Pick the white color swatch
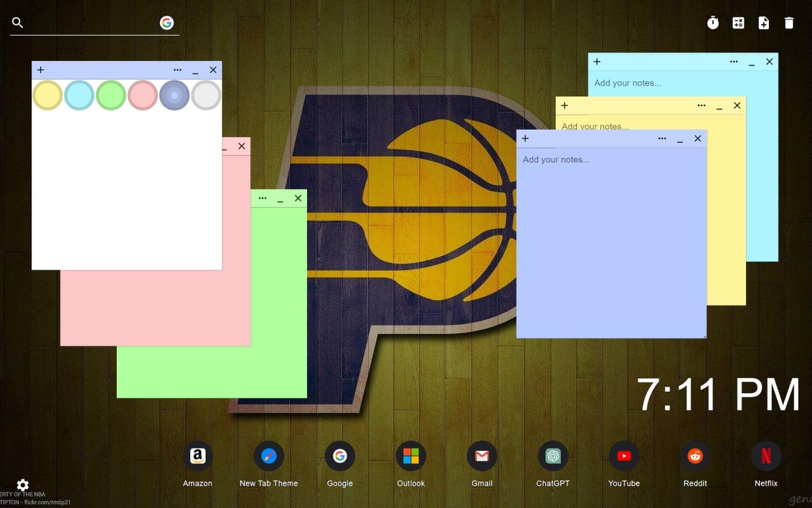 click(x=206, y=95)
